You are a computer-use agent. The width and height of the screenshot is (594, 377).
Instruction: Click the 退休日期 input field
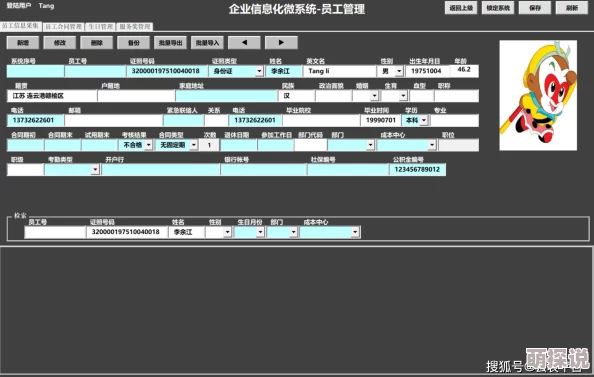(239, 145)
